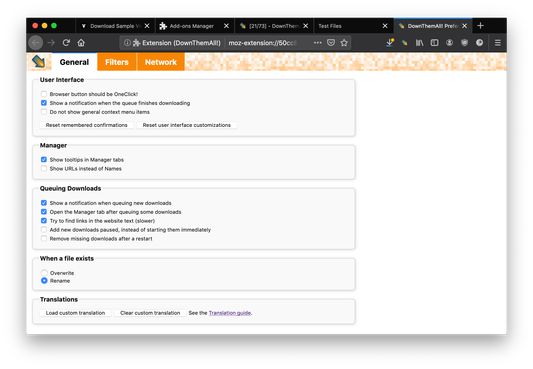Screen dimensions: 533x369
Task: Select the Overwrite radio option
Action: click(44, 273)
